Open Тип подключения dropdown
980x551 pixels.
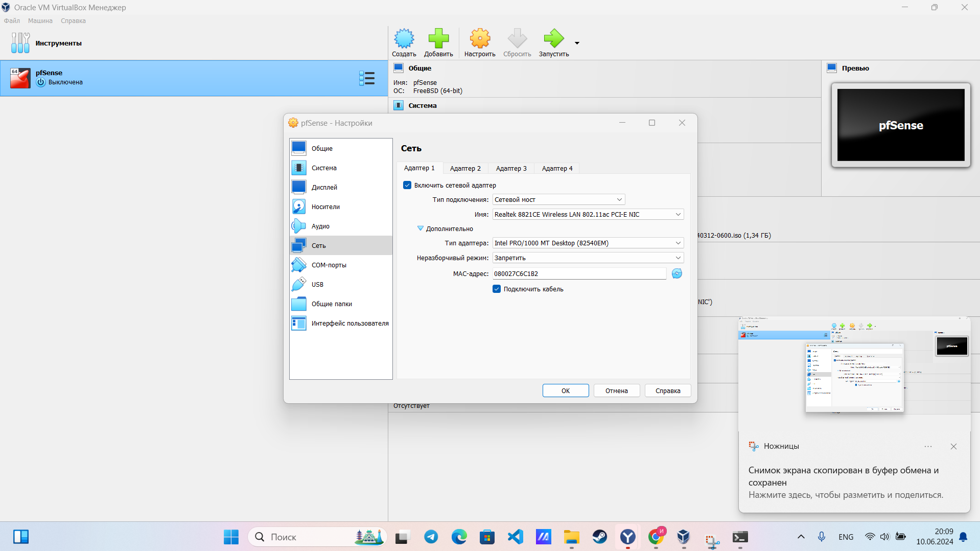[558, 200]
